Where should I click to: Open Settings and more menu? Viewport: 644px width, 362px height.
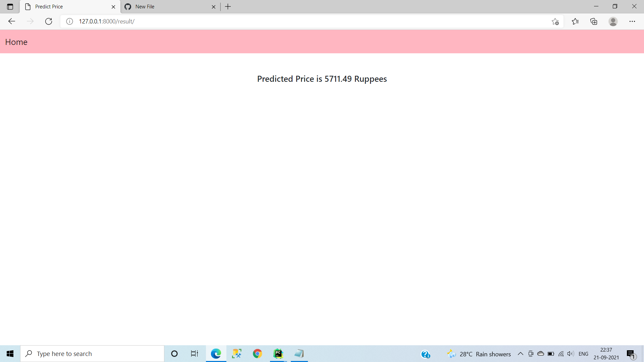[632, 21]
